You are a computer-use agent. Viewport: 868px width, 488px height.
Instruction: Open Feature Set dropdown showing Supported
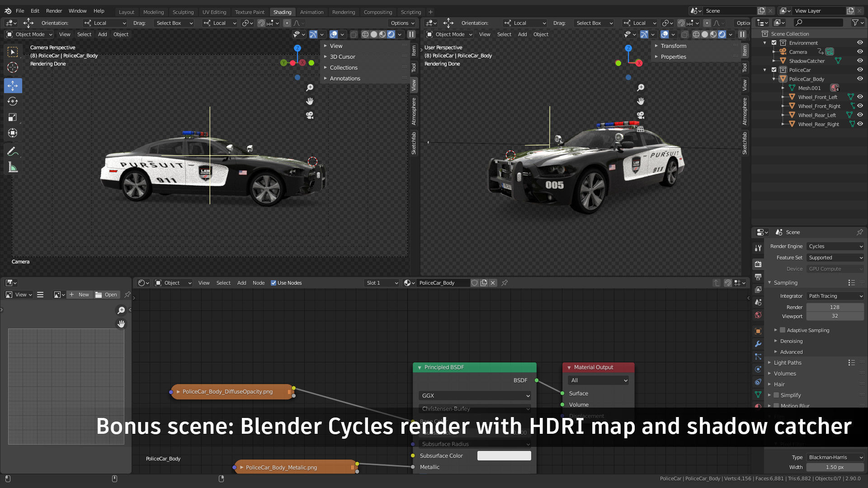click(835, 258)
